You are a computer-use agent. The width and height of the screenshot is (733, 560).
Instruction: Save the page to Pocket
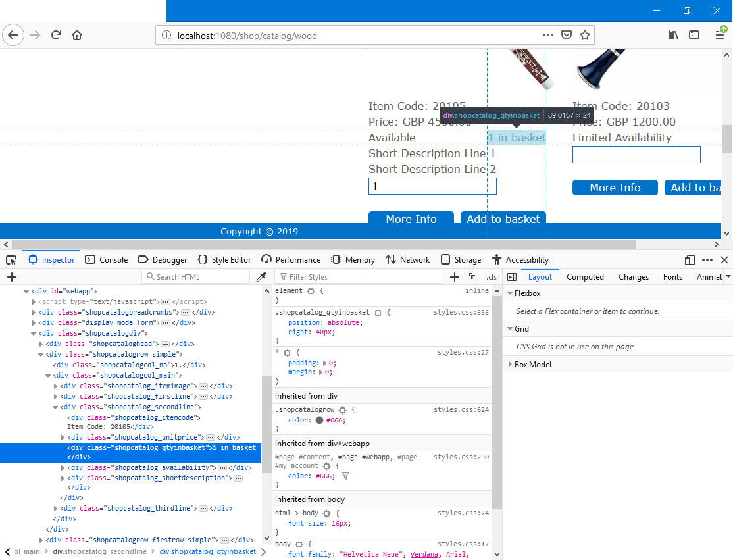click(x=567, y=35)
